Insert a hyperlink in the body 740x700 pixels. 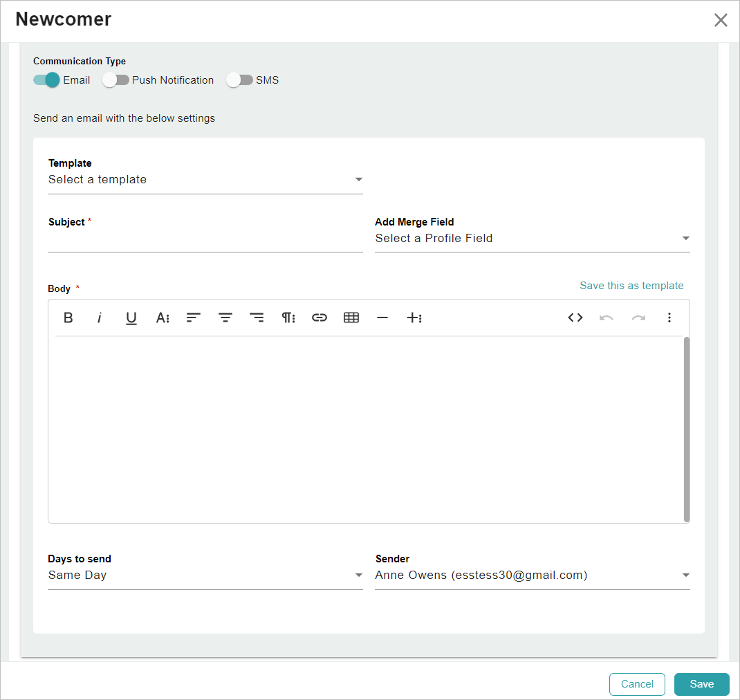click(x=320, y=317)
